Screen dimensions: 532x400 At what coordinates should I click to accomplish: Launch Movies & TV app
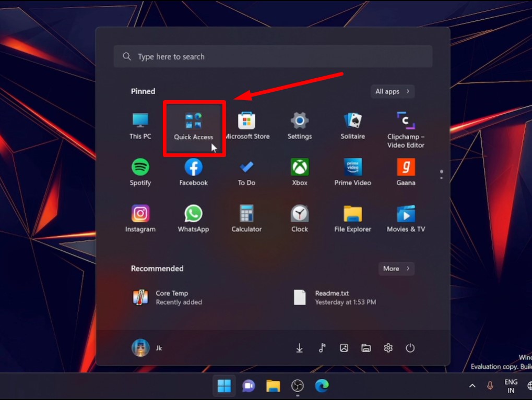click(406, 219)
